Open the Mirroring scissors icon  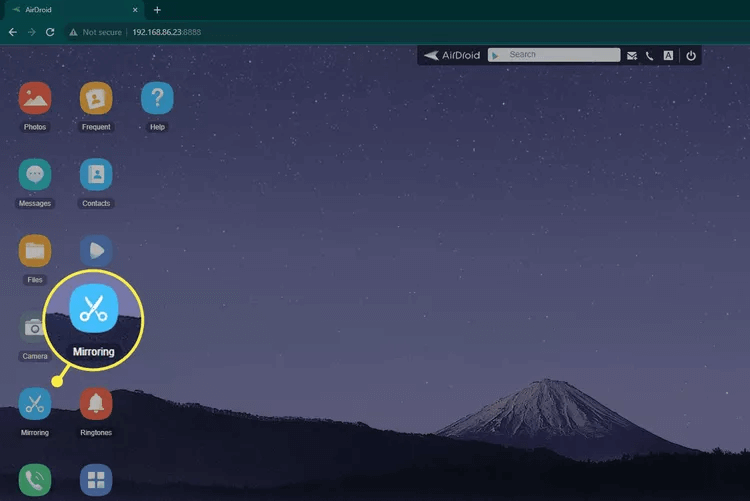pos(35,404)
